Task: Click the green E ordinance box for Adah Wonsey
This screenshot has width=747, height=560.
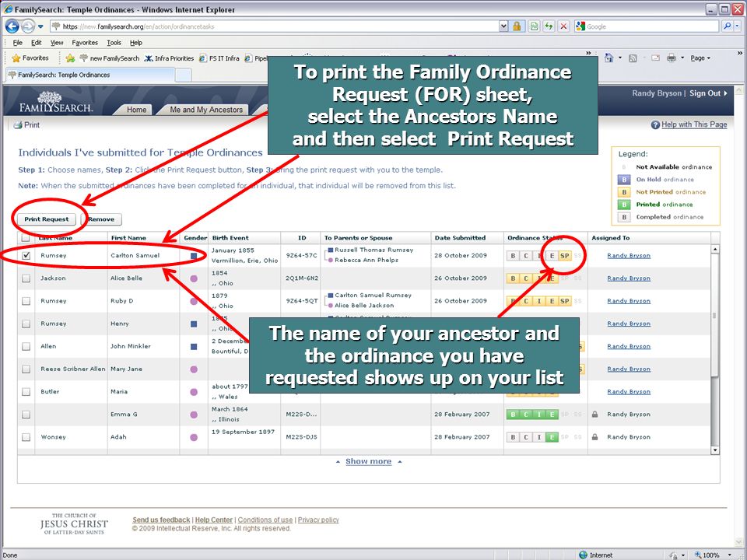Action: 552,437
